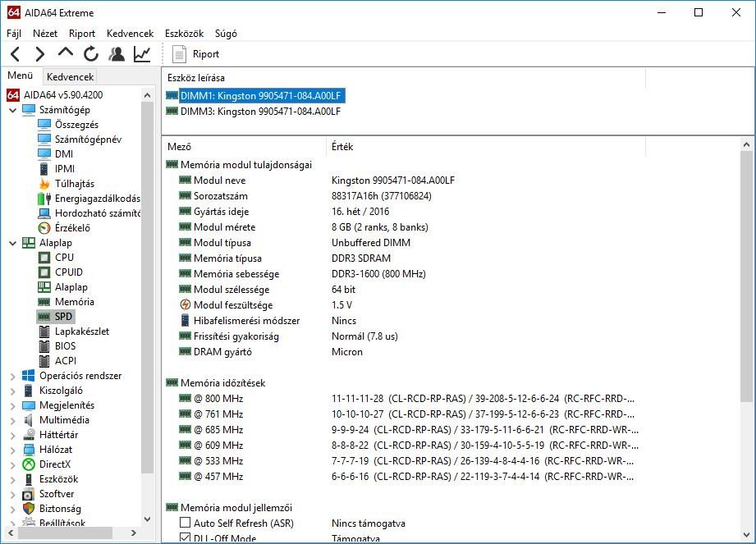Image resolution: width=756 pixels, height=544 pixels.
Task: Go forward with the right arrow icon
Action: [x=40, y=54]
